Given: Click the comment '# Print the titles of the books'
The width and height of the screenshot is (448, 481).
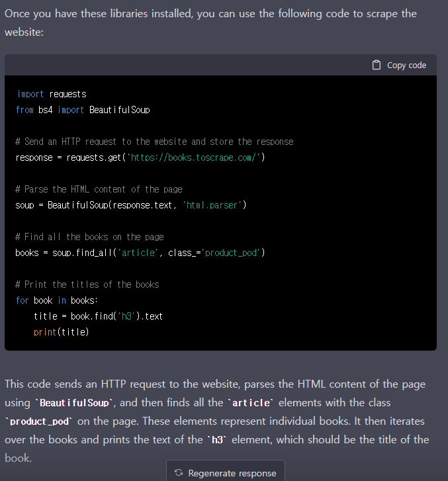Looking at the screenshot, I should (x=87, y=284).
